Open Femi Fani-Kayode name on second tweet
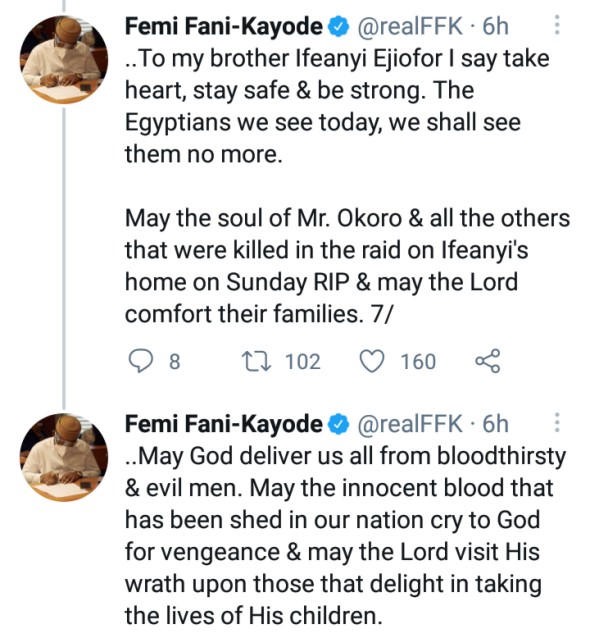Viewport: 590px width, 638px height. point(224,424)
